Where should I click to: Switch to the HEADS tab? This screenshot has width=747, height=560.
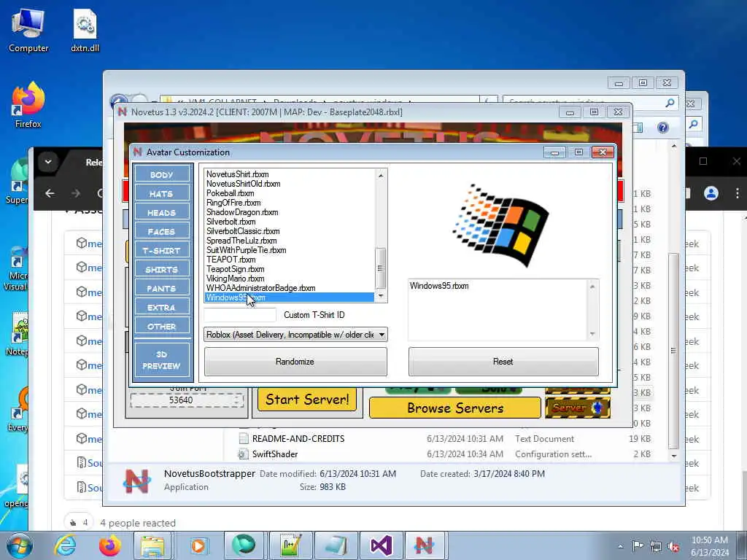[162, 213]
